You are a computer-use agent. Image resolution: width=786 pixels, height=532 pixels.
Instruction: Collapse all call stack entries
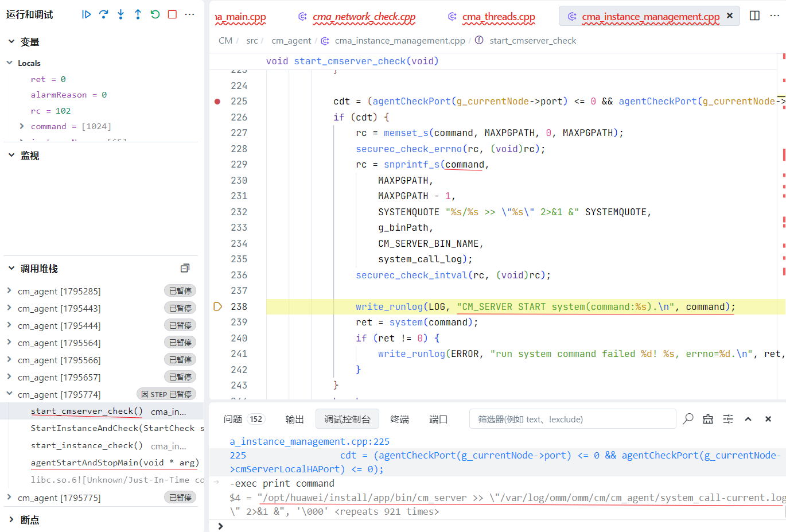coord(185,269)
